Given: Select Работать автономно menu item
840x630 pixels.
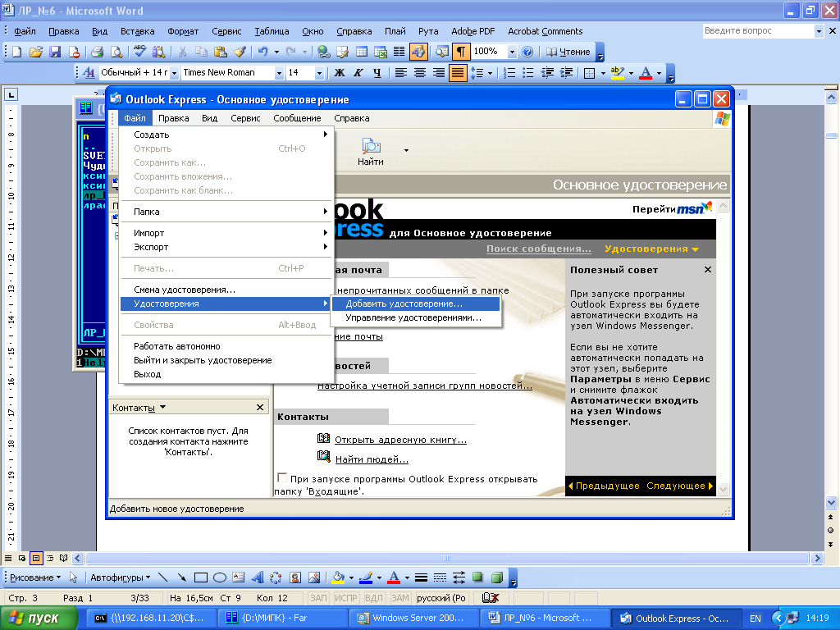Looking at the screenshot, I should 226,347.
